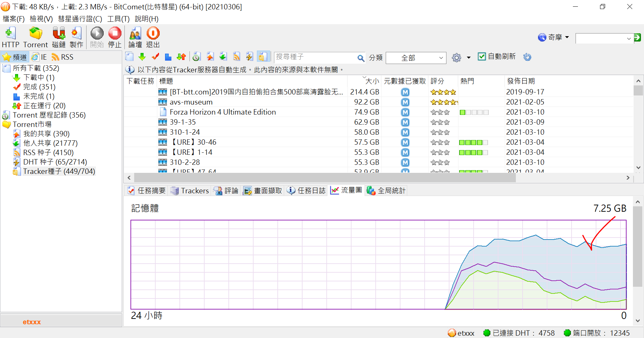Switch to the 頻道 sidebar tab
This screenshot has width=644, height=338.
click(x=15, y=57)
